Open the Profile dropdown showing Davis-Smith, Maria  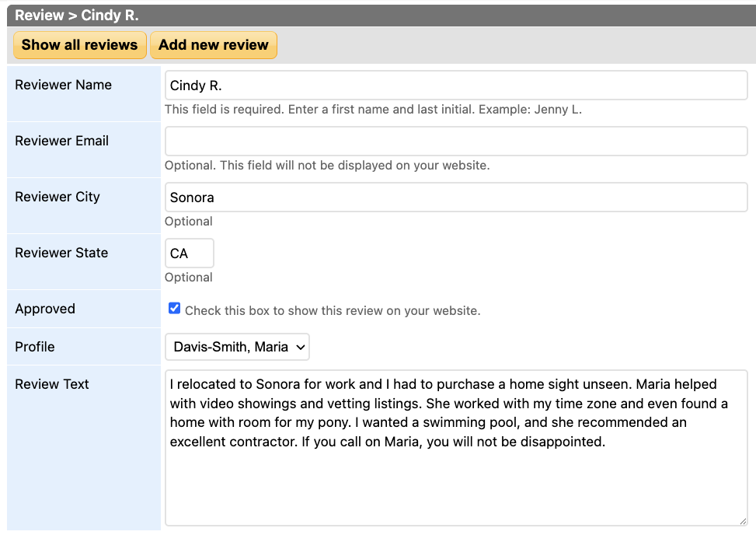237,347
